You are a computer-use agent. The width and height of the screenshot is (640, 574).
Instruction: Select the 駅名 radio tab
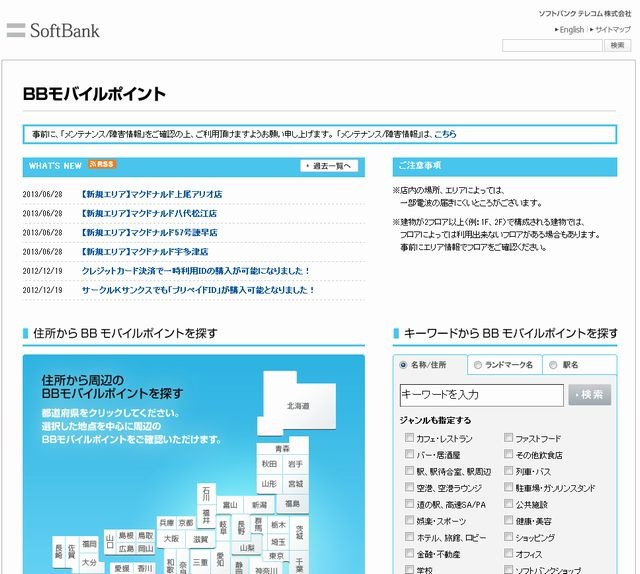(x=553, y=365)
